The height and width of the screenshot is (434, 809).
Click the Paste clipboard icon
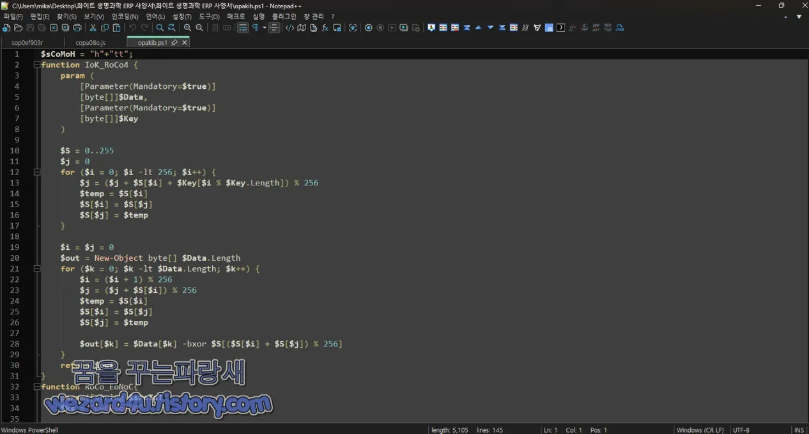tap(117, 28)
